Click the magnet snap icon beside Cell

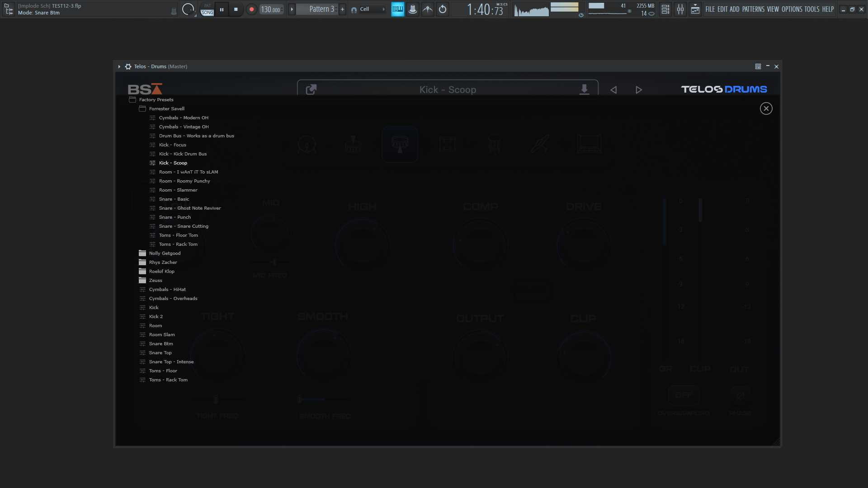(x=354, y=9)
